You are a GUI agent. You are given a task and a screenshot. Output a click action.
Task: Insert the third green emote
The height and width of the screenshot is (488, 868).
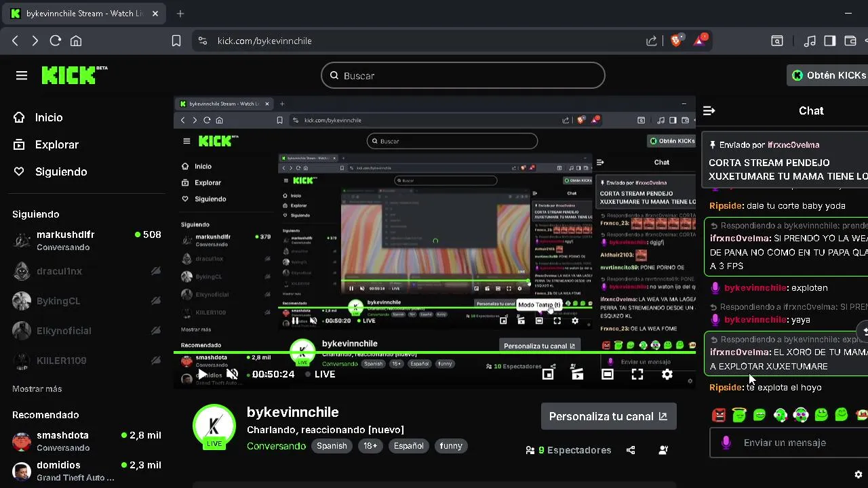[x=759, y=415]
